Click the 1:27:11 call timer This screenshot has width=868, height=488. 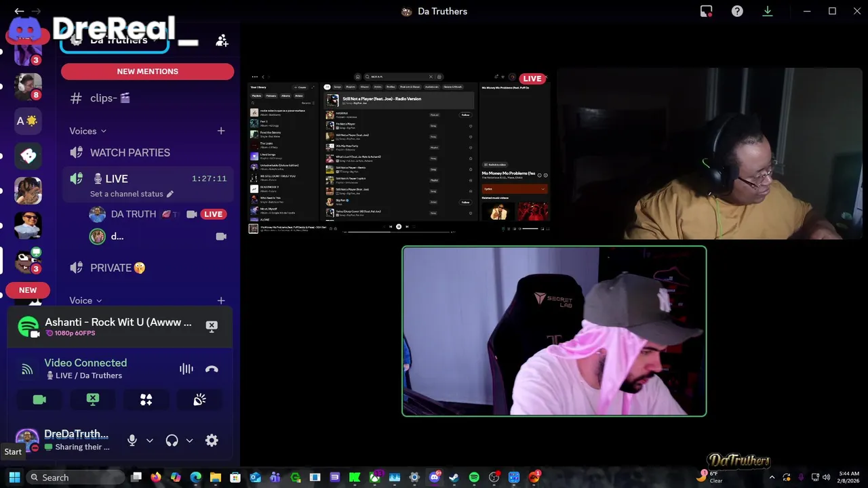209,179
